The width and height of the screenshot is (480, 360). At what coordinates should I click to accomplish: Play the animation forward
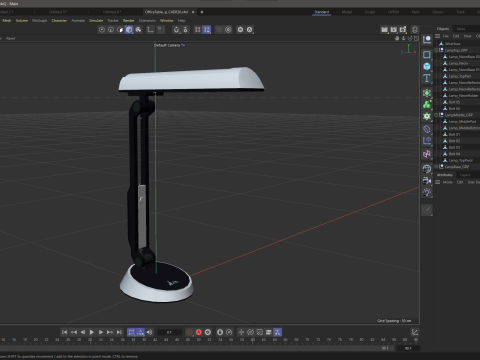[92, 332]
